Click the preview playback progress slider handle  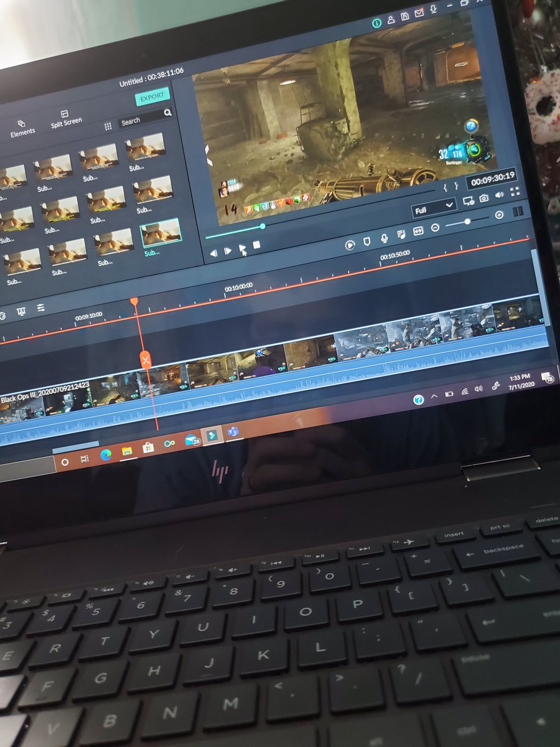(x=263, y=226)
